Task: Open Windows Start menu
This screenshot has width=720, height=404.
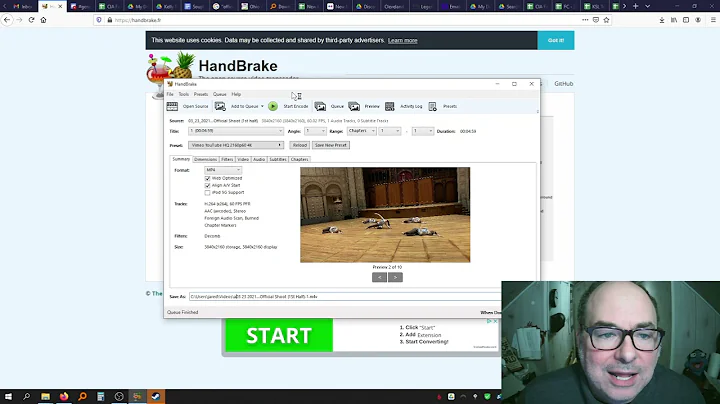Action: (x=8, y=396)
